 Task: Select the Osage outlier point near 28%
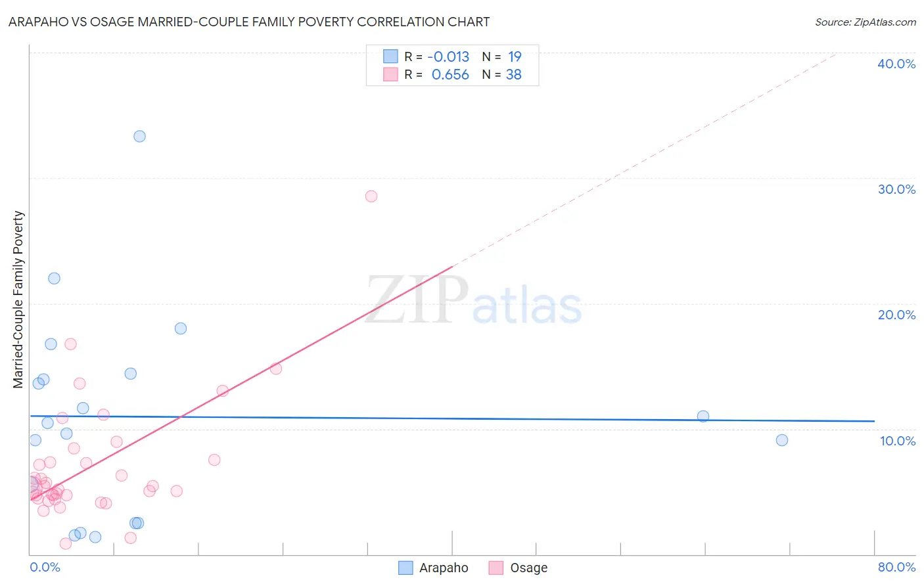[x=371, y=196]
